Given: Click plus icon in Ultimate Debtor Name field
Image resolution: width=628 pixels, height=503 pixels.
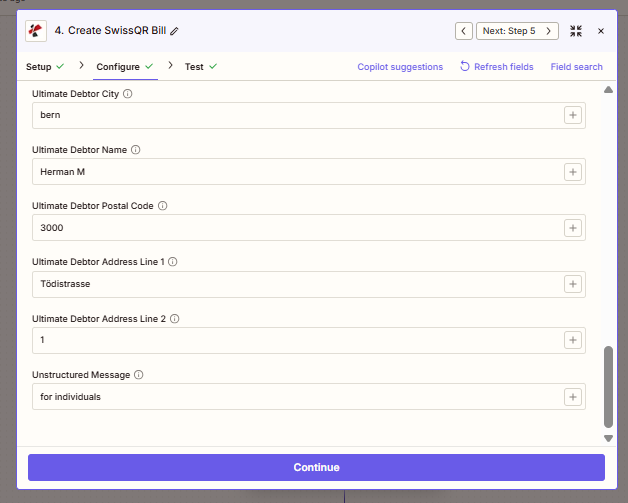Looking at the screenshot, I should (x=573, y=172).
